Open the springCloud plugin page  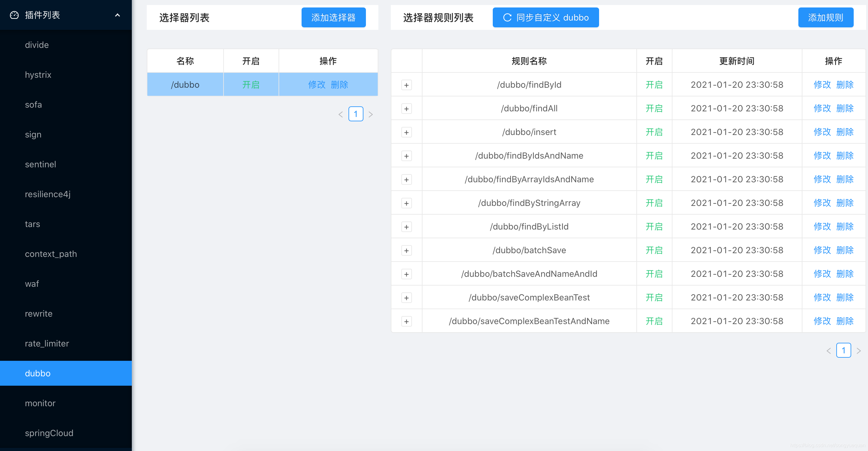coord(49,433)
